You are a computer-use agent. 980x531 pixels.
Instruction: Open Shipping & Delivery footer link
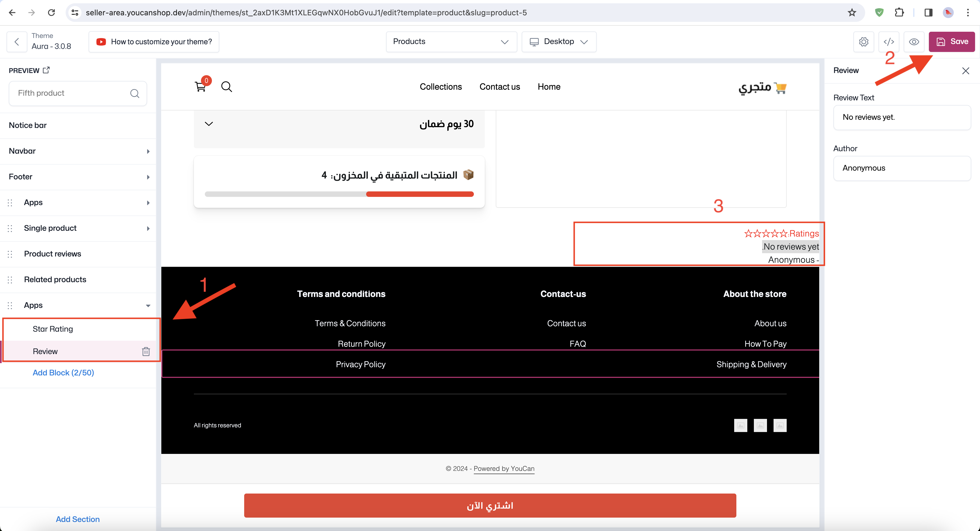[x=751, y=364]
